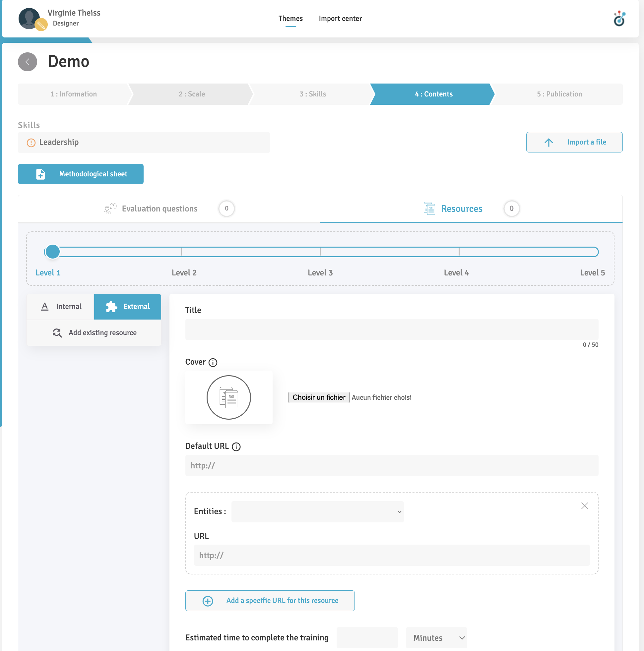Click Import a file button

point(574,142)
